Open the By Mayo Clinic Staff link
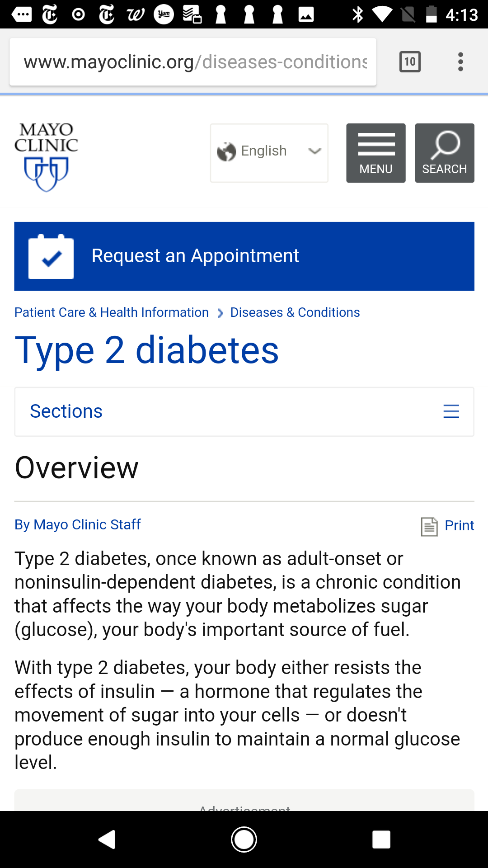This screenshot has width=488, height=868. (78, 524)
